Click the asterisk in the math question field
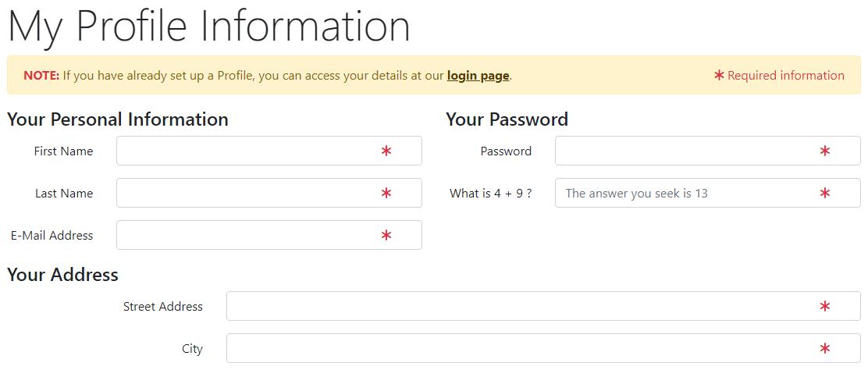This screenshot has width=868, height=370. click(825, 193)
